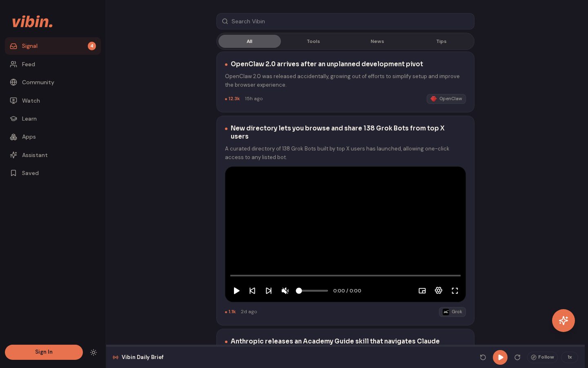Click the Daily Brief progress bar
This screenshot has height=368, width=588.
(x=345, y=346)
